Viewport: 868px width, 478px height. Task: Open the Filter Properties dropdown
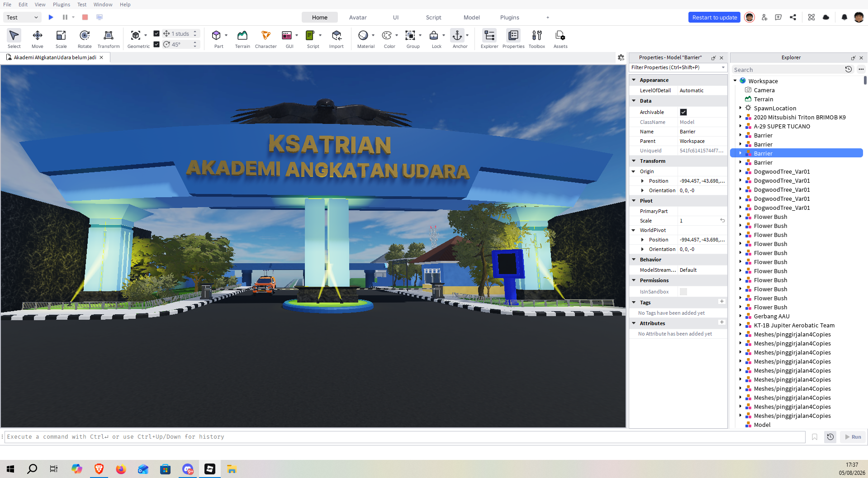[x=723, y=67]
